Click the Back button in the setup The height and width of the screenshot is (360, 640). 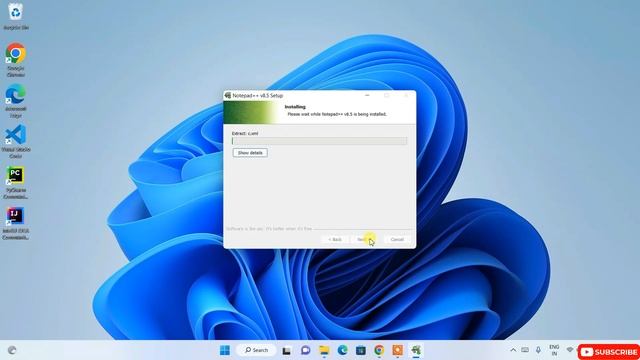[335, 240]
